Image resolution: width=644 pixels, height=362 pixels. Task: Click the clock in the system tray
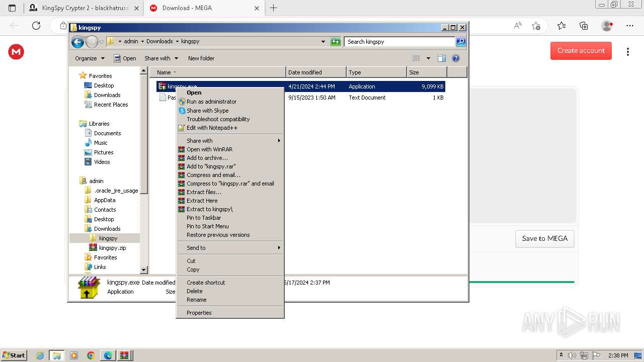point(618,355)
